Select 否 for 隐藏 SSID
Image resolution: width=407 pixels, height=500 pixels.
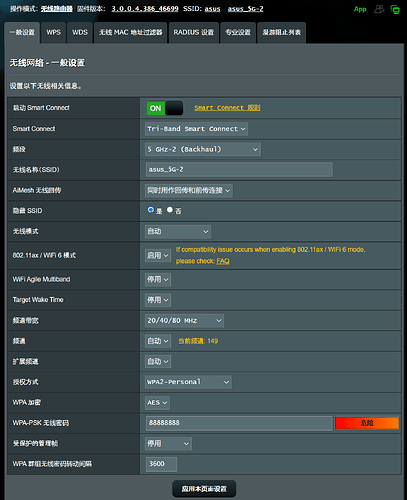(x=170, y=210)
